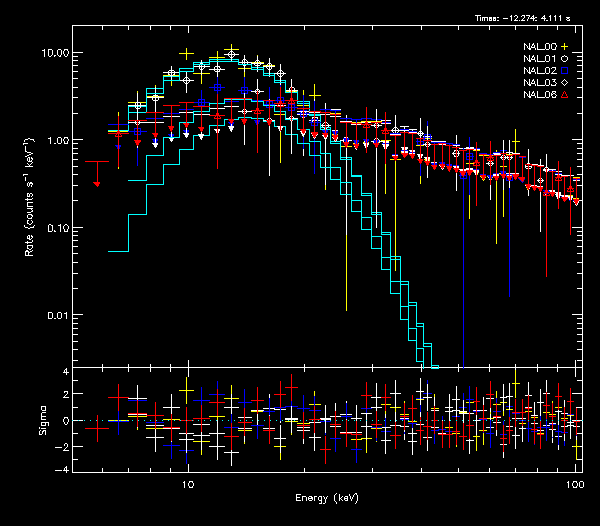This screenshot has width=600, height=526.
Task: Click the blue square marker for NAI_02
Action: click(565, 71)
